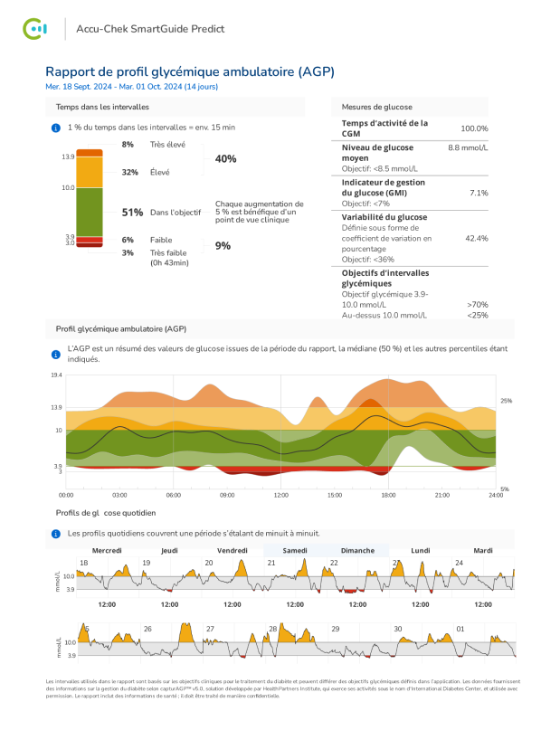This screenshot has height=740, width=560.
Task: Click the '32%' Élevé value
Action: click(x=129, y=172)
